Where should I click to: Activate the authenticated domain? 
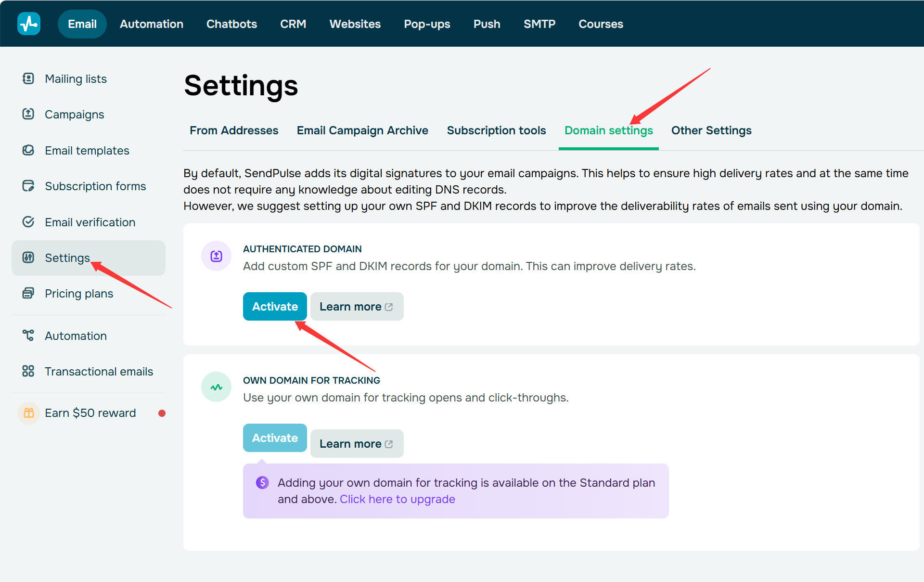point(275,306)
